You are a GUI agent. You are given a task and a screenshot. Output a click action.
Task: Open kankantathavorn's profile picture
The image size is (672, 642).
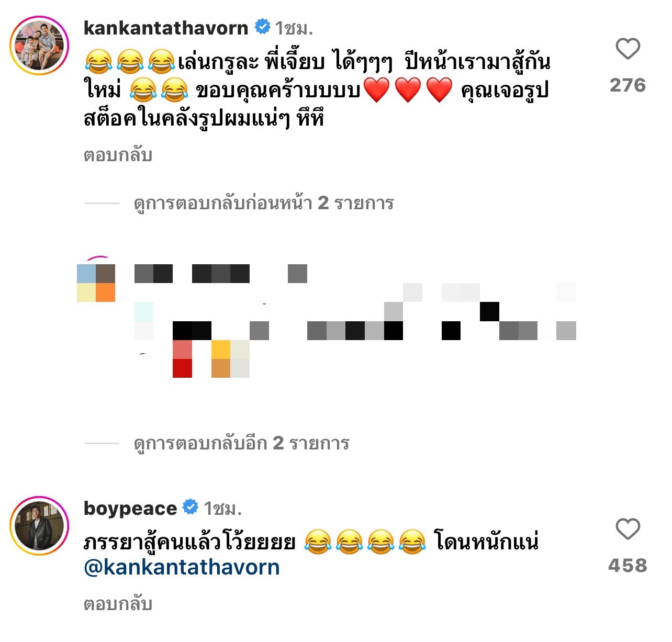click(39, 46)
